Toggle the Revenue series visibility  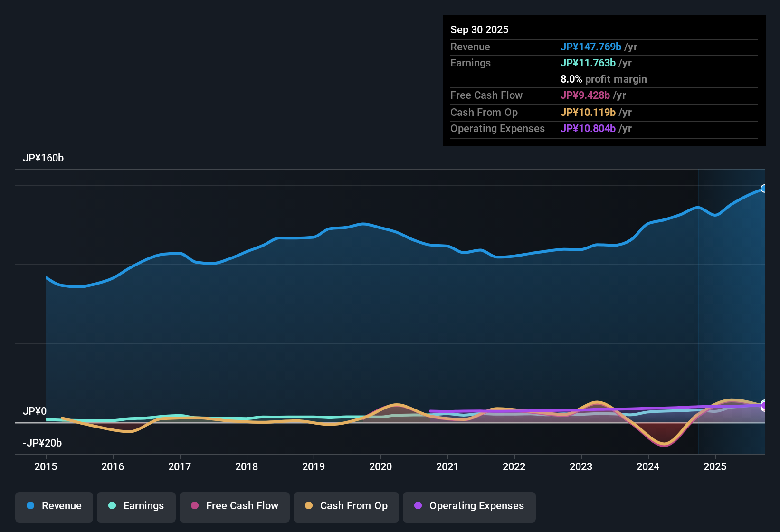54,506
